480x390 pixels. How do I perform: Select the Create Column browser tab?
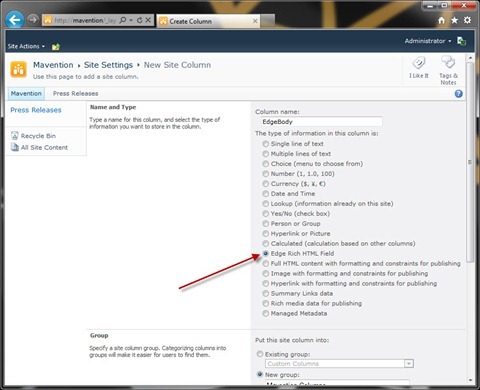pos(209,21)
